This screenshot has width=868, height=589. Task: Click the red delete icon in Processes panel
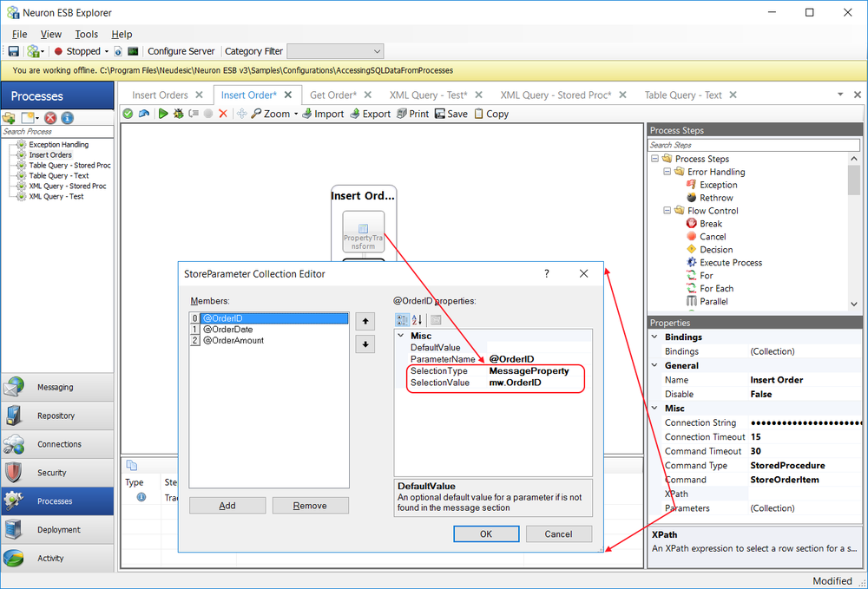click(50, 118)
